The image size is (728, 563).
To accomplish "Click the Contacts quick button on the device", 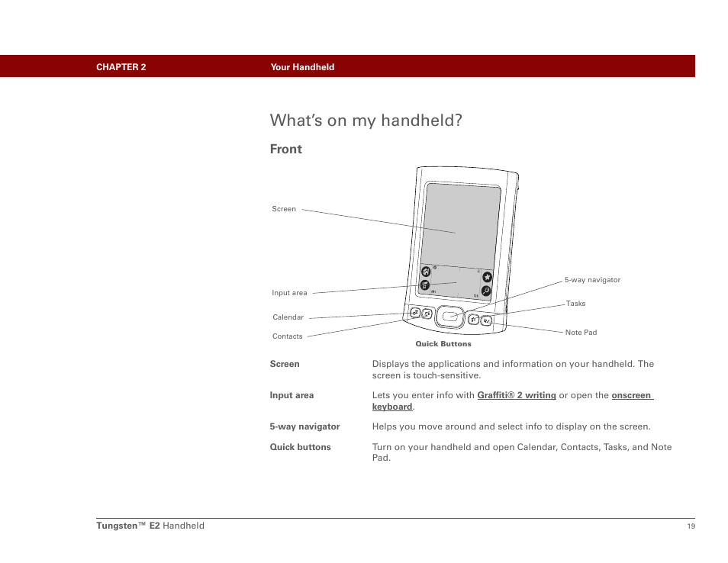I will coord(427,315).
